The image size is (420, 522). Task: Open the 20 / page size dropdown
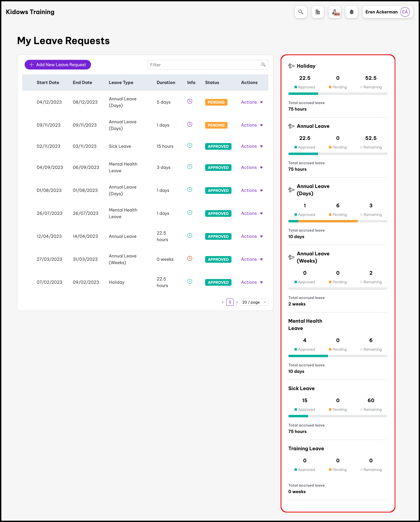point(254,302)
